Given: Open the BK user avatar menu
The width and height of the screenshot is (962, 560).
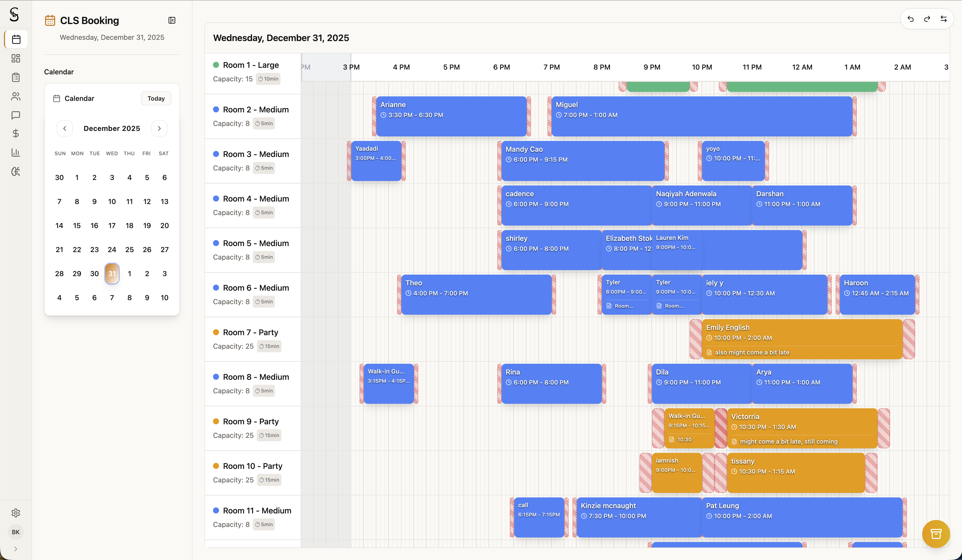Looking at the screenshot, I should [16, 532].
